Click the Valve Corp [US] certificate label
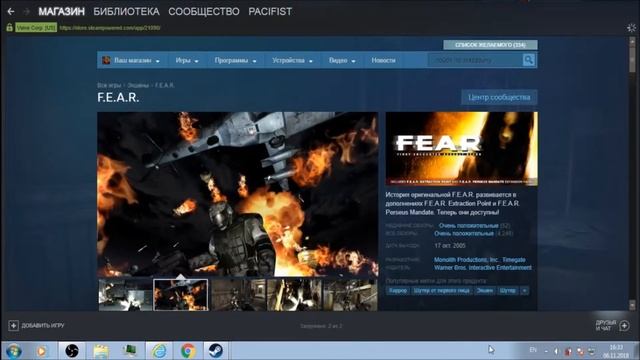This screenshot has width=640, height=360. tap(36, 28)
